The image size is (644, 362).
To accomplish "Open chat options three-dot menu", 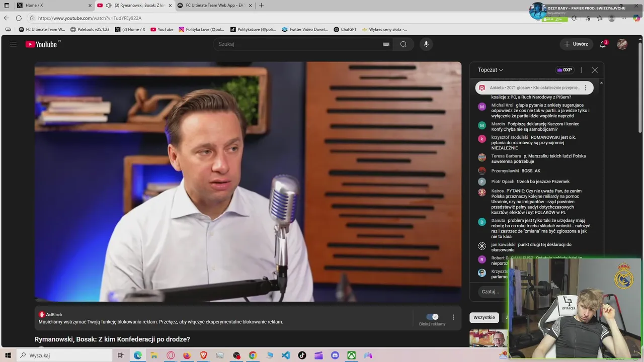I will click(581, 70).
